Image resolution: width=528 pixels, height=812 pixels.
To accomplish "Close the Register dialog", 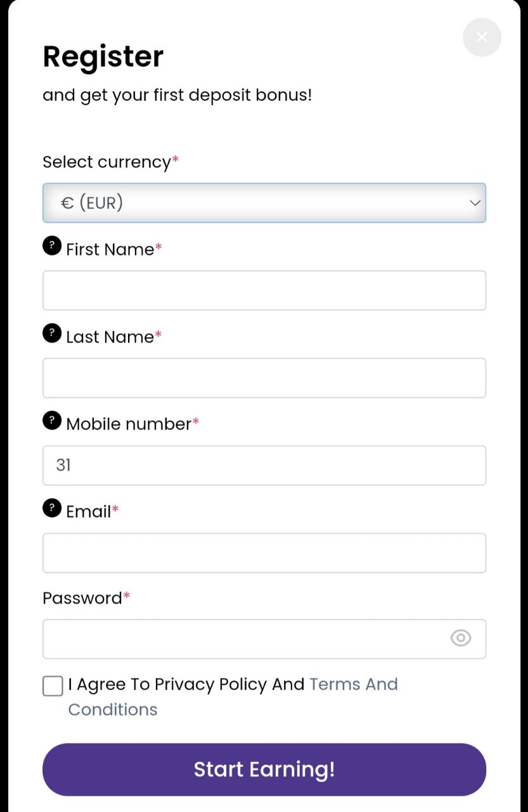I will click(482, 37).
